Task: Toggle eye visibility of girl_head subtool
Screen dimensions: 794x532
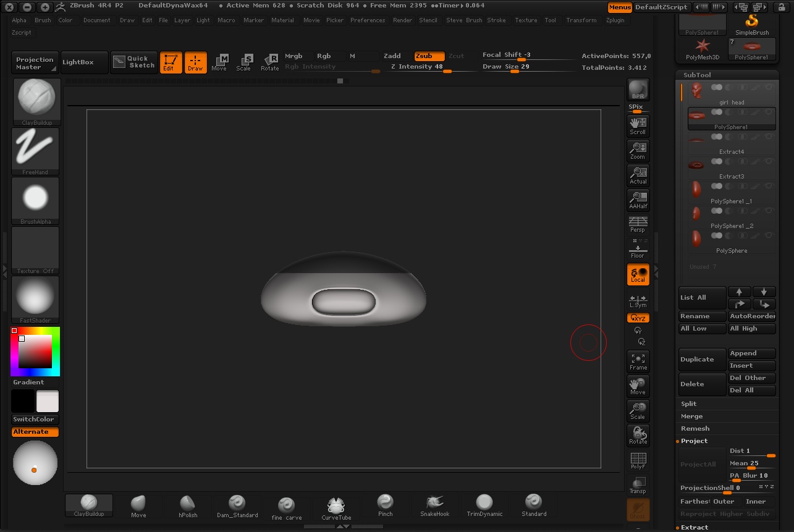Action: coord(769,87)
